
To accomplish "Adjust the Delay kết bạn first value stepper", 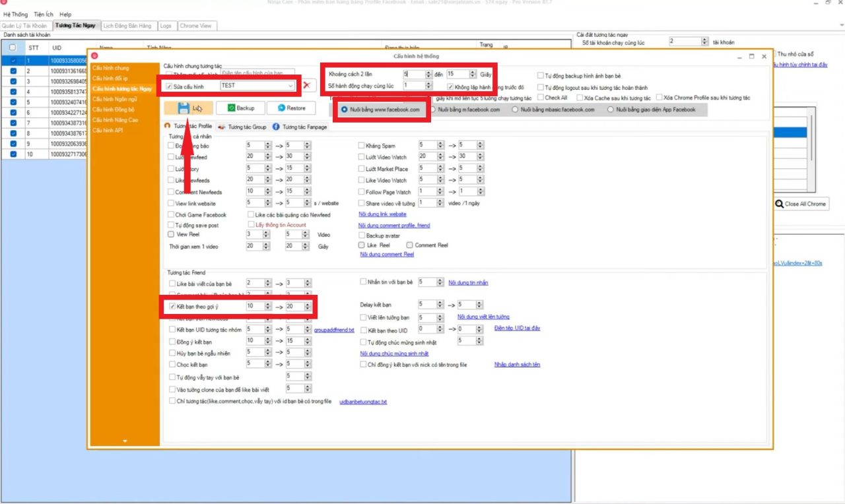I will pyautogui.click(x=440, y=305).
